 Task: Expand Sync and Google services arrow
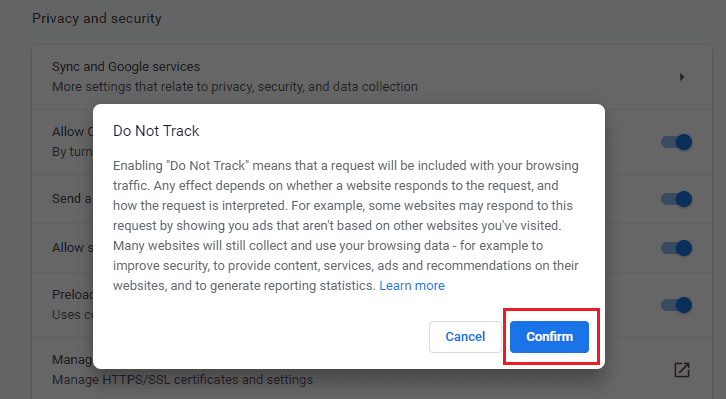click(682, 77)
